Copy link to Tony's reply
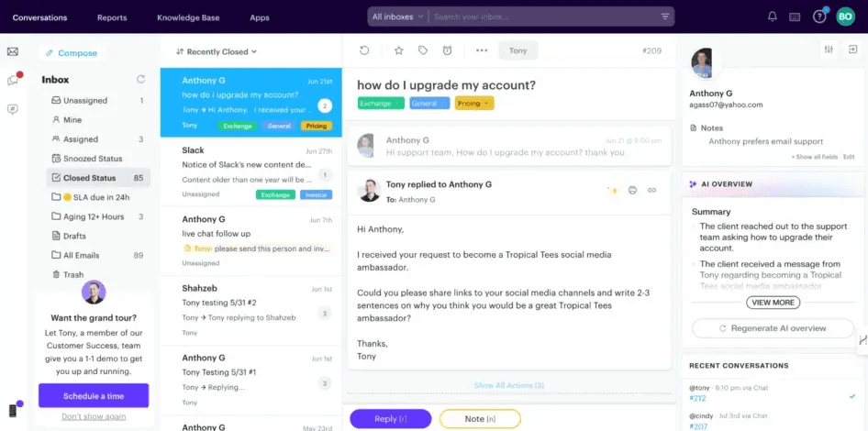 click(652, 191)
